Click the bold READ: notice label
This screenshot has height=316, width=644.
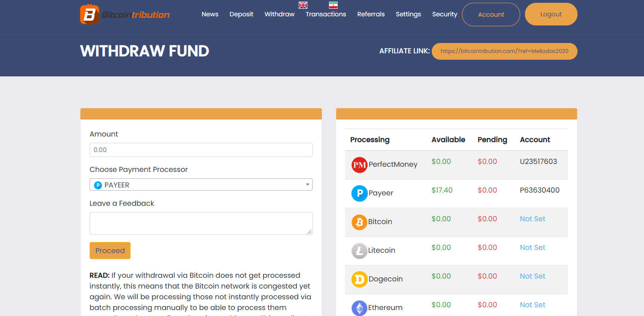point(100,275)
